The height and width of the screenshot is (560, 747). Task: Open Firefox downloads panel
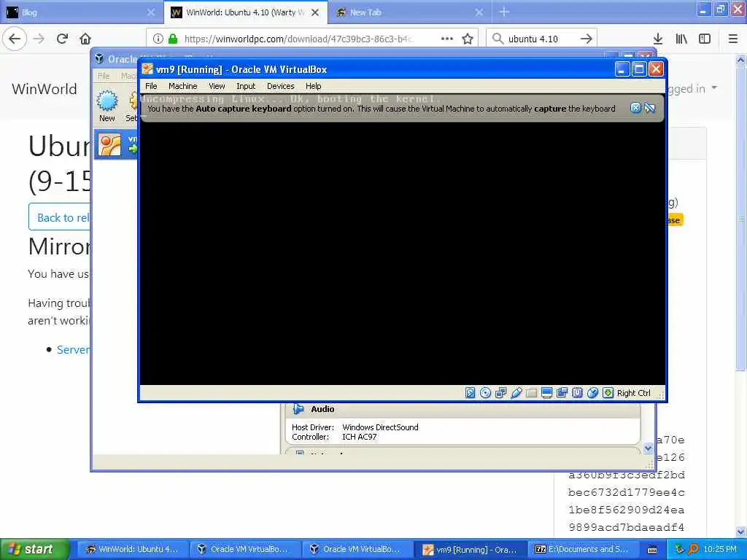coord(658,39)
